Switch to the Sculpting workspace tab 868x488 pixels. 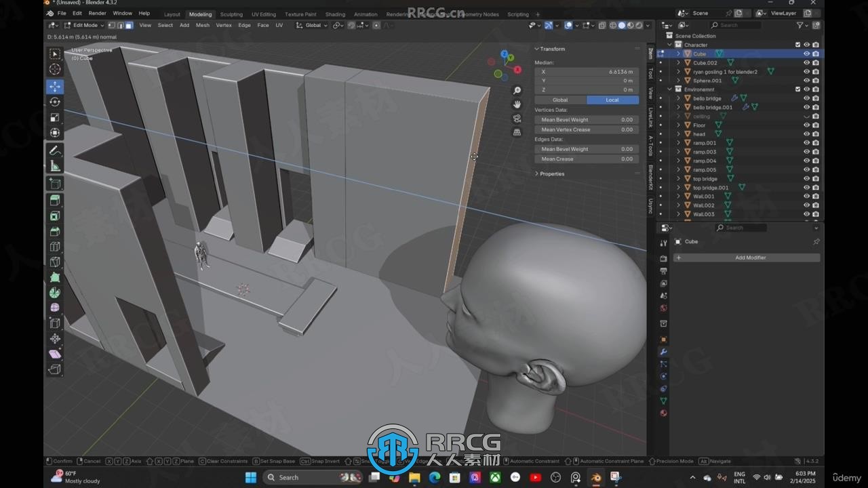point(231,14)
